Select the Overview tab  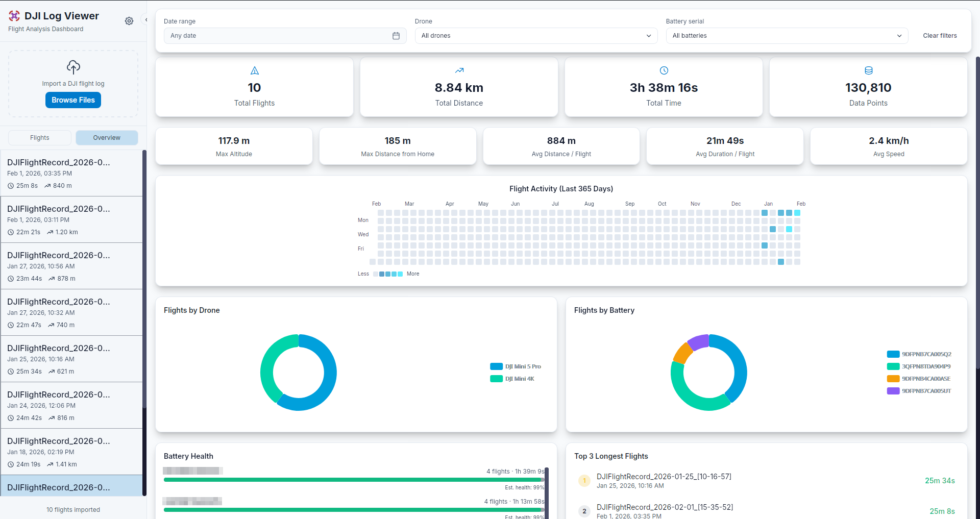point(106,137)
